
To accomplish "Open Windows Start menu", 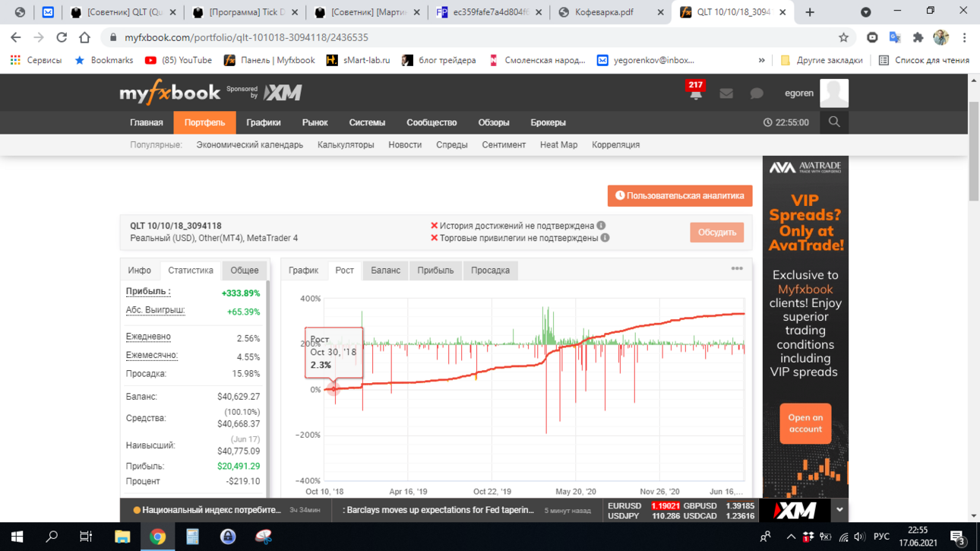I will pyautogui.click(x=17, y=537).
